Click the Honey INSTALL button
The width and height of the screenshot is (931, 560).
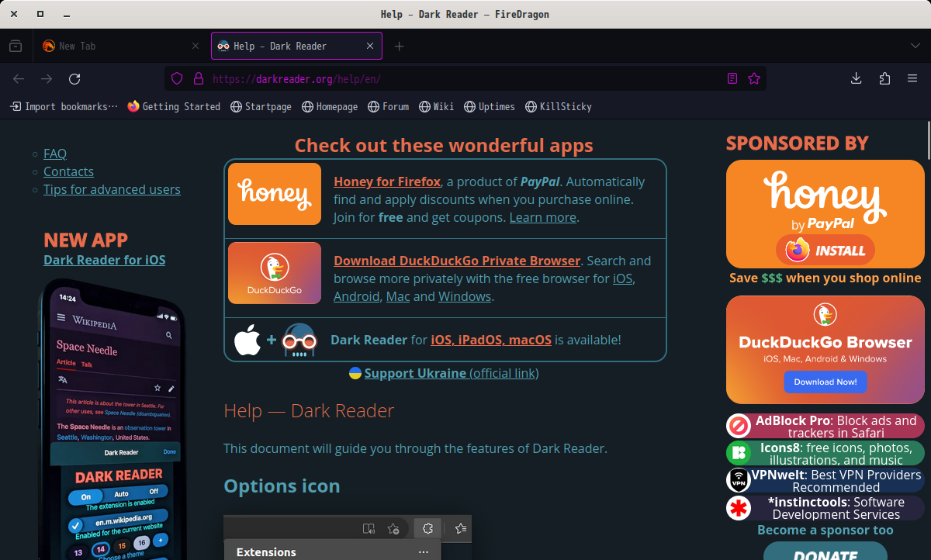pyautogui.click(x=825, y=251)
